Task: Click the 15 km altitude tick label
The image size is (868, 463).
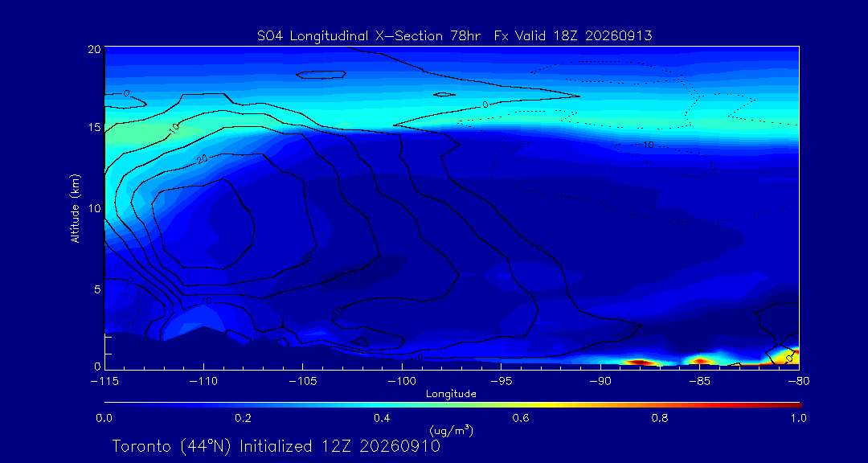Action: pos(94,128)
